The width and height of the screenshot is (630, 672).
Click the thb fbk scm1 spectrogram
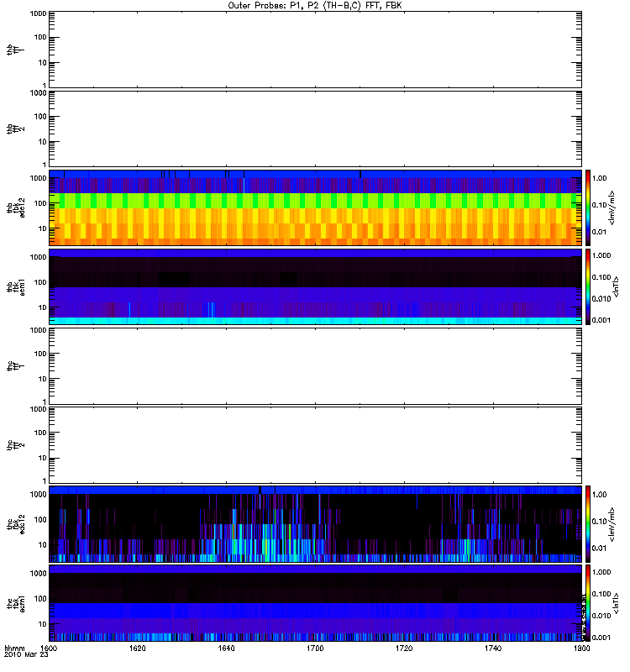[315, 286]
